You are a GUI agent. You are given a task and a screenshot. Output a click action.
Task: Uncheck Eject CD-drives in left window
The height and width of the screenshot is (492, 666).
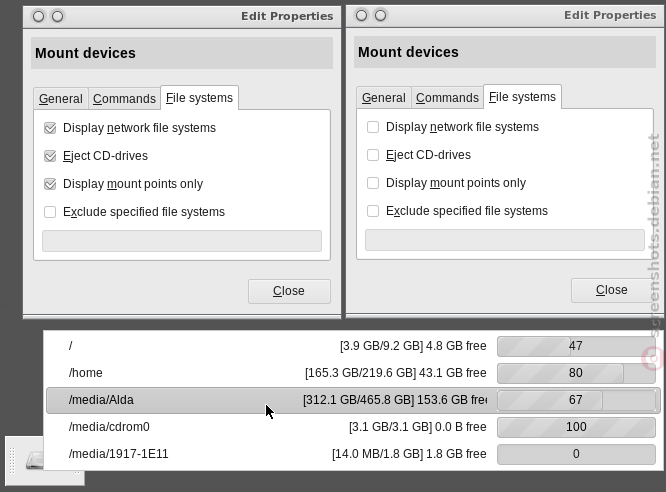[50, 156]
